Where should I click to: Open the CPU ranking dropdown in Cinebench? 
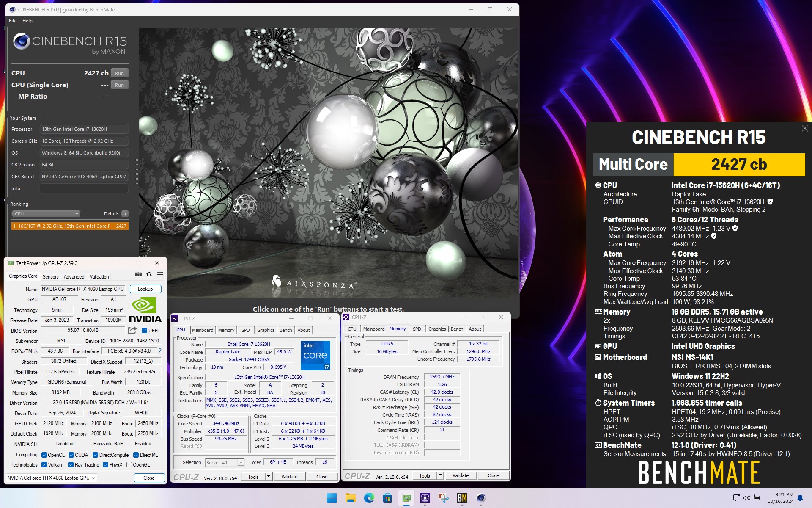(x=46, y=214)
